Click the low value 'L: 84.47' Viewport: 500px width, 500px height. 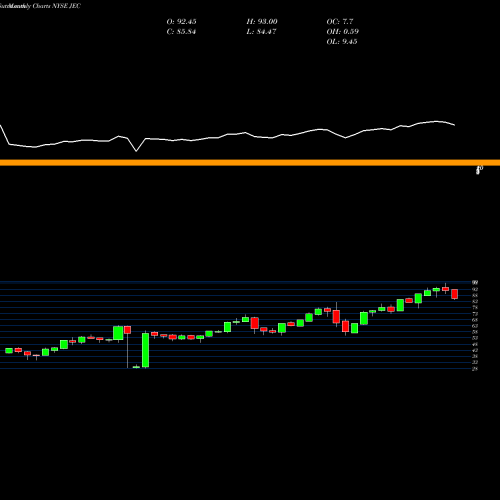point(261,32)
